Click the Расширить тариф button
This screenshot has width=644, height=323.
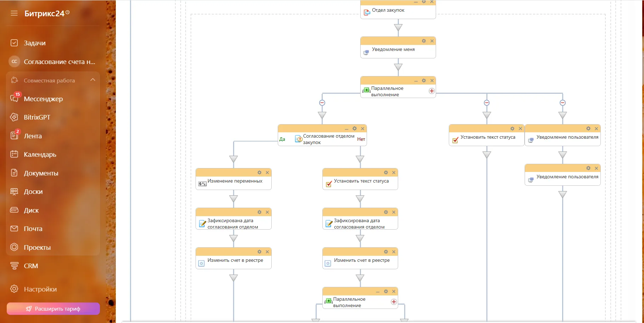point(53,308)
